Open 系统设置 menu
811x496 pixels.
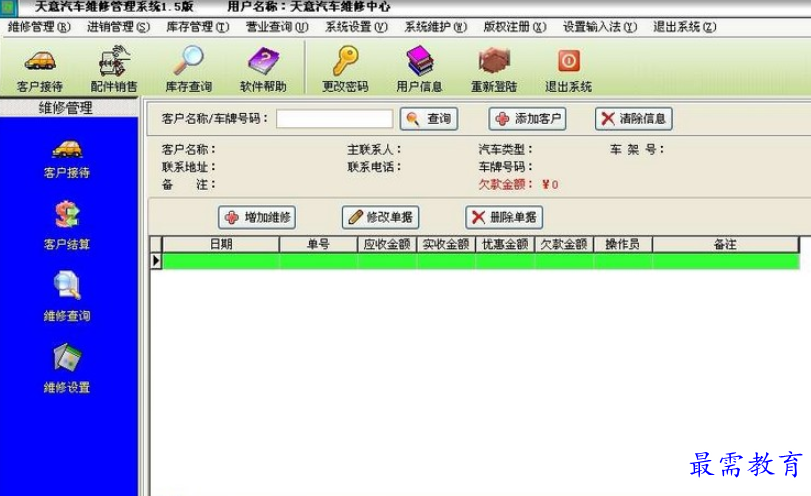[x=356, y=27]
